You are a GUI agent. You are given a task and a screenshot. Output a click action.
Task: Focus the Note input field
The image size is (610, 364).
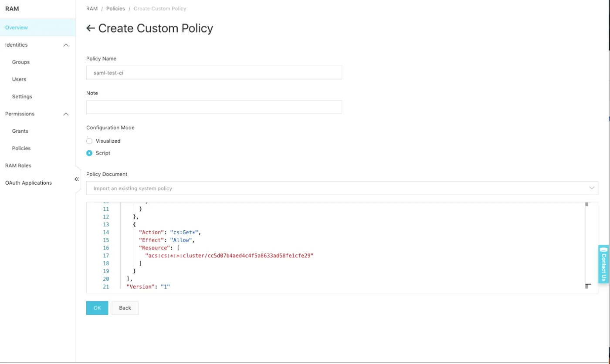[214, 107]
